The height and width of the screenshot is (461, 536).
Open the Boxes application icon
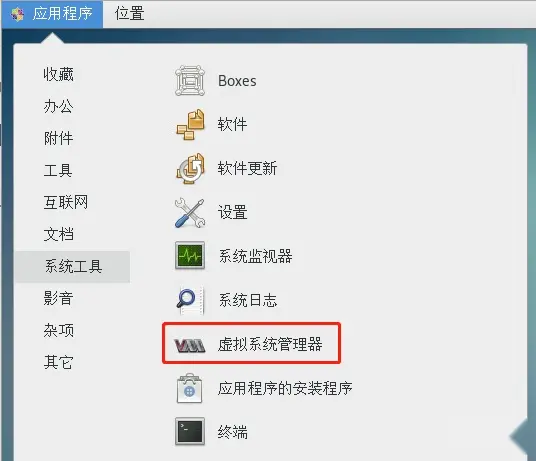[190, 81]
